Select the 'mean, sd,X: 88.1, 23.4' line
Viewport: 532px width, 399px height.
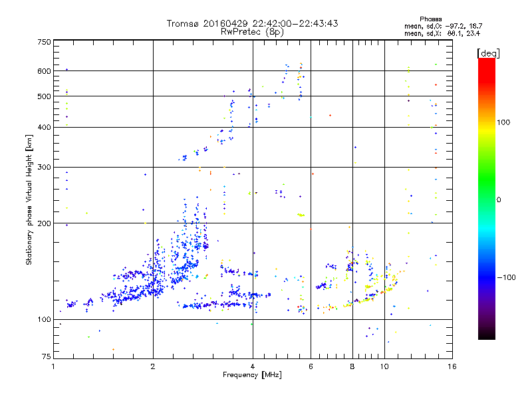(442, 33)
